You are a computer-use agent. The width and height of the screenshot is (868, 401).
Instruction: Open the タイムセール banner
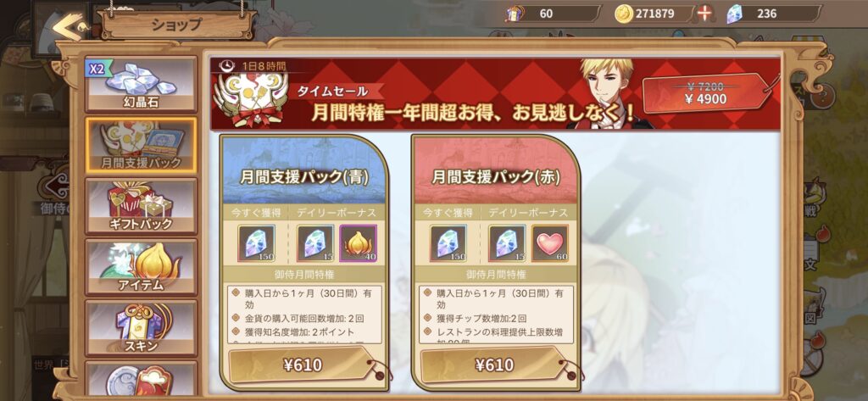pos(495,93)
